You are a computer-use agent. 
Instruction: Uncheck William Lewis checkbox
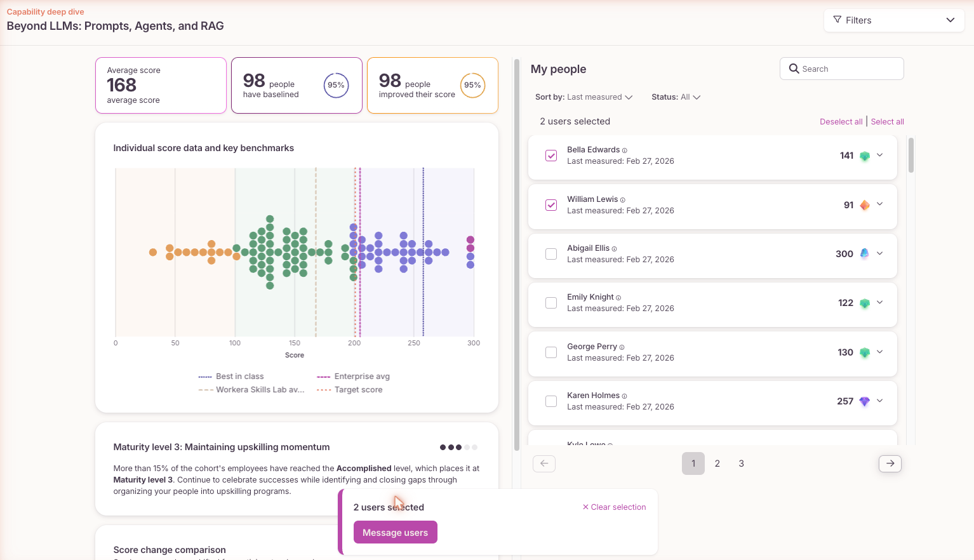pos(551,205)
